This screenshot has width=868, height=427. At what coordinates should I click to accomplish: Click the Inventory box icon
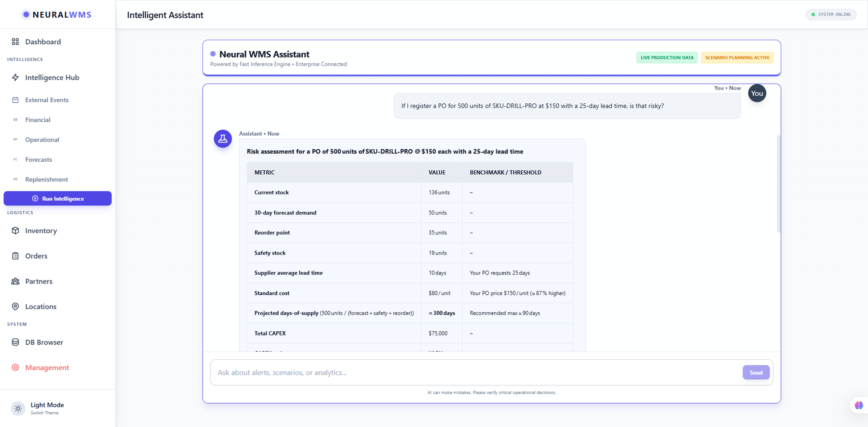(16, 231)
